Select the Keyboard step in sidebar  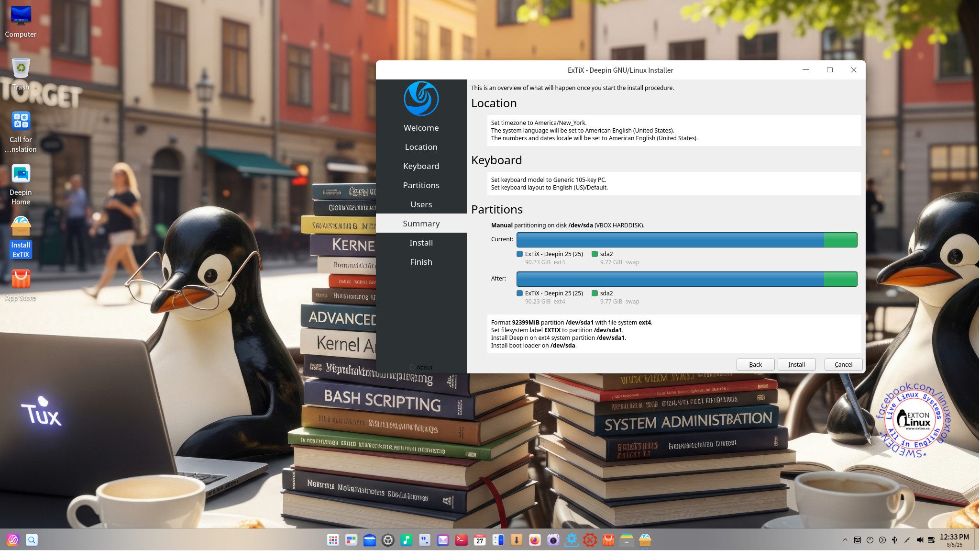tap(421, 166)
